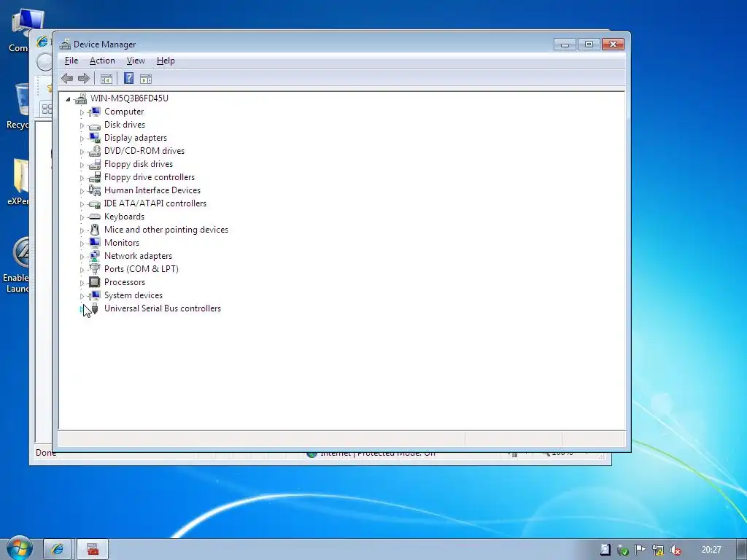Image resolution: width=747 pixels, height=560 pixels.
Task: Click the Floppy drive controllers category icon
Action: [94, 177]
